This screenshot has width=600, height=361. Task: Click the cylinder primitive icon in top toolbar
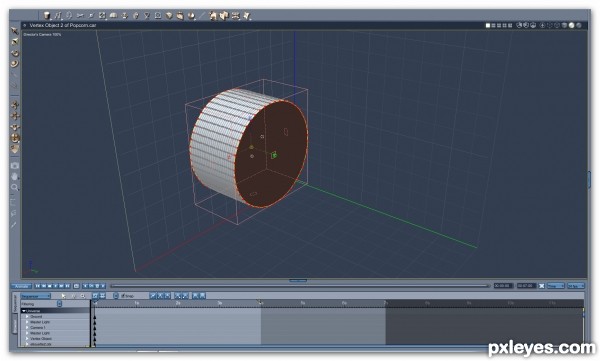[47, 16]
